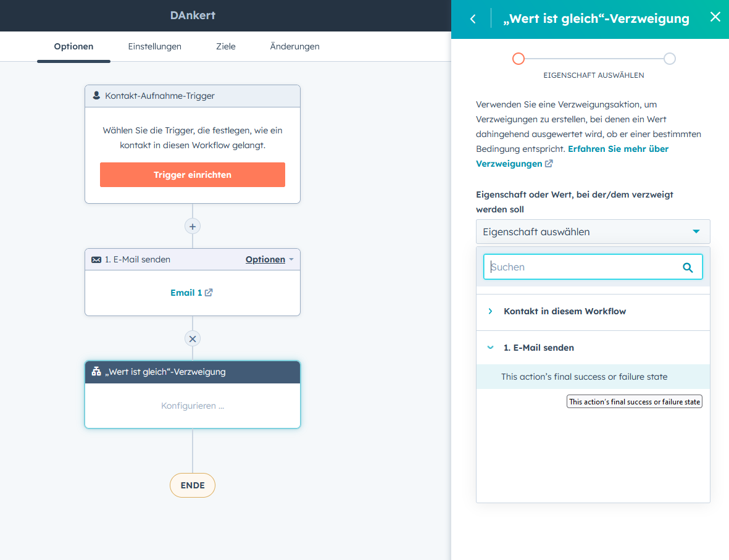This screenshot has width=729, height=560.
Task: Click the first circle on the progress stepper
Action: tap(518, 58)
